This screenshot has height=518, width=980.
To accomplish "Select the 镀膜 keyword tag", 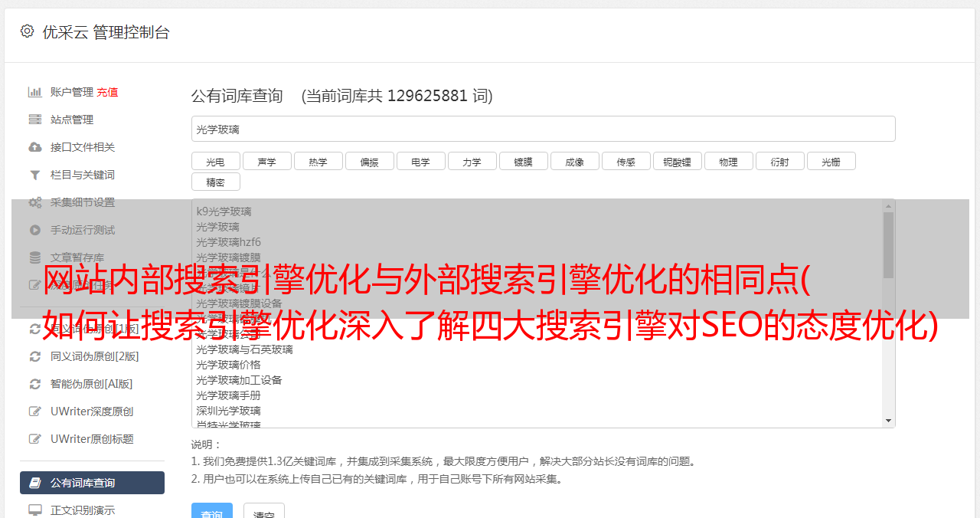I will (x=524, y=161).
